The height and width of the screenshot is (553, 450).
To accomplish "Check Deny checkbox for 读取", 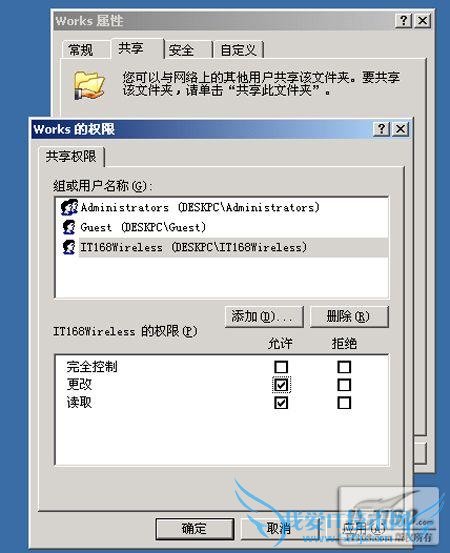I will pos(344,403).
